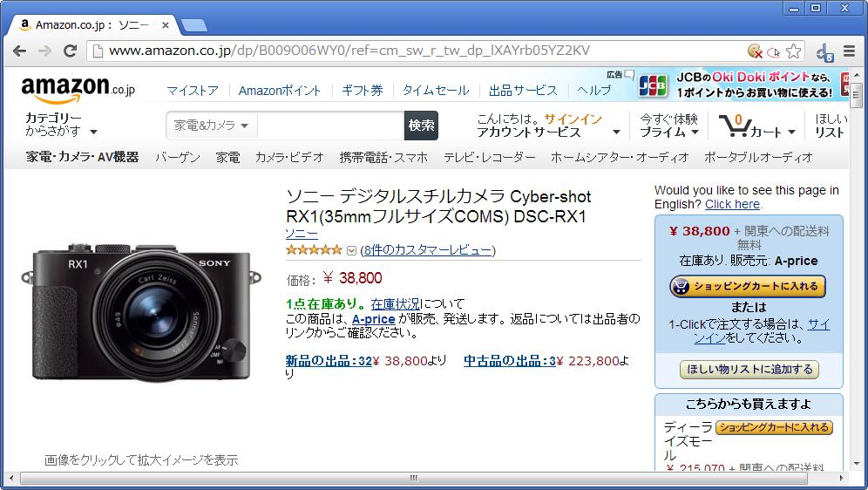Open the 8件のカスタマーレビュー link
Screen dimensions: 868x490
pyautogui.click(x=428, y=250)
